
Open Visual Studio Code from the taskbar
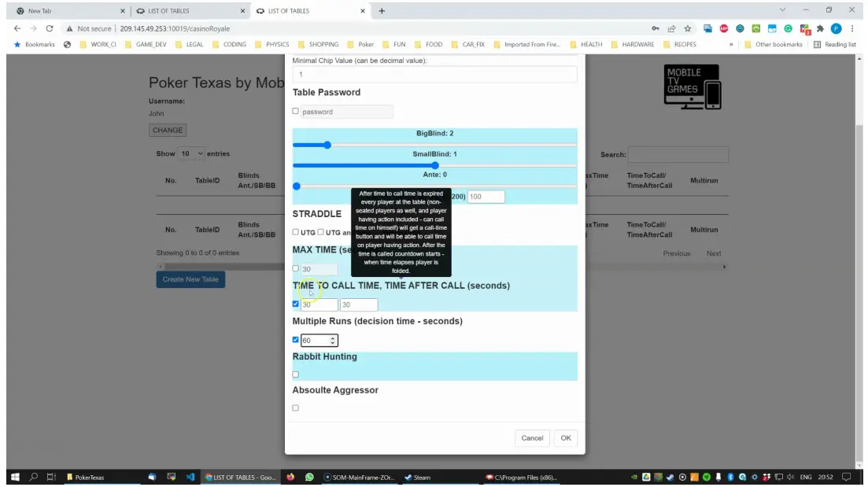pyautogui.click(x=190, y=477)
